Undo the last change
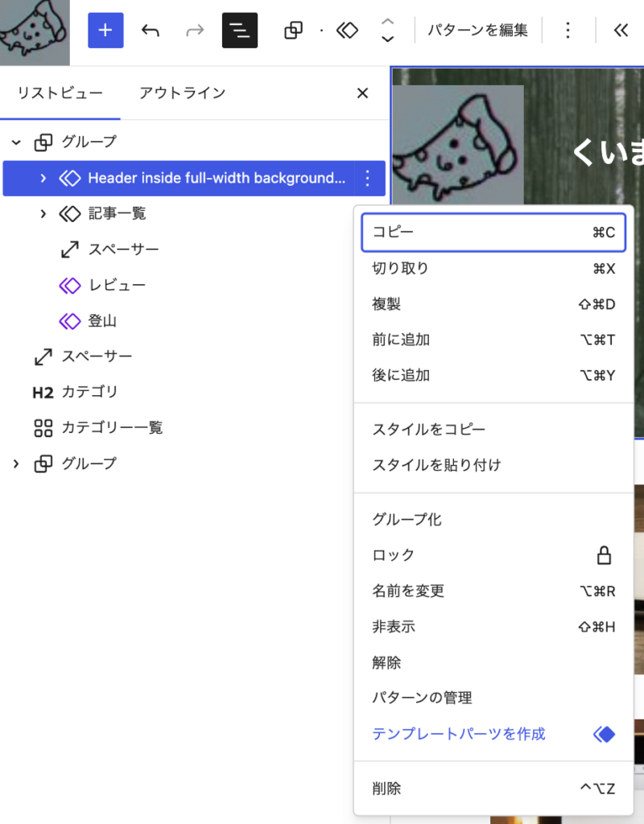The image size is (644, 824). pyautogui.click(x=151, y=31)
